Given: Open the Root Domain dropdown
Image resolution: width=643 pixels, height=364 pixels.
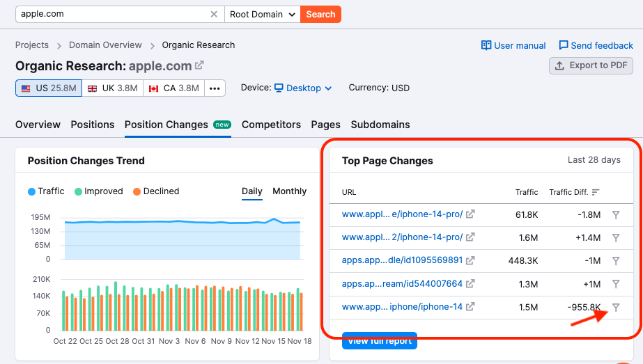Looking at the screenshot, I should tap(262, 14).
